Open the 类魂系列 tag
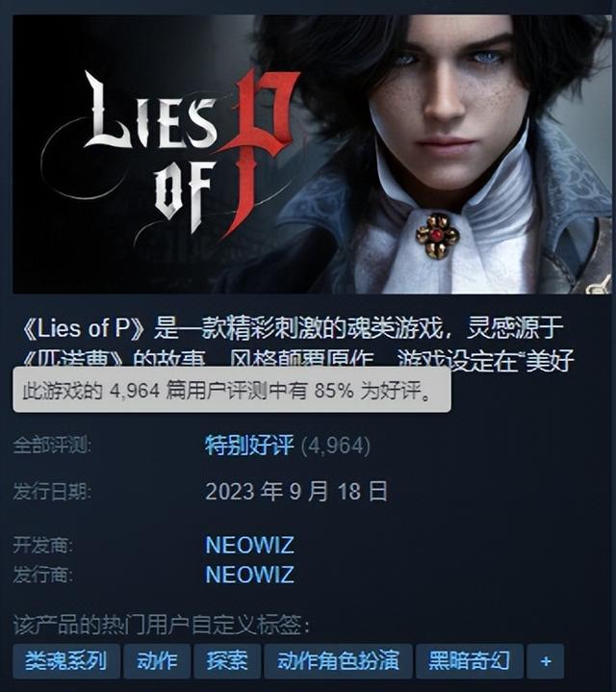The height and width of the screenshot is (692, 616). [66, 661]
